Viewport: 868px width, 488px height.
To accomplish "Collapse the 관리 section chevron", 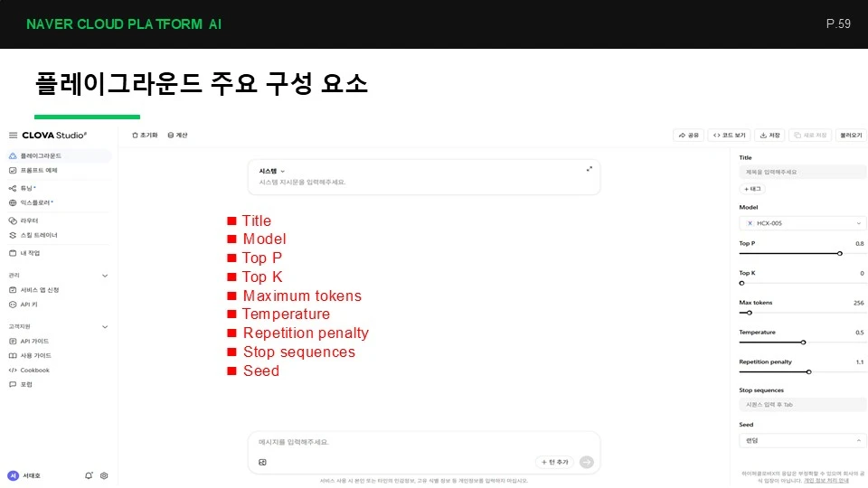I will click(105, 276).
